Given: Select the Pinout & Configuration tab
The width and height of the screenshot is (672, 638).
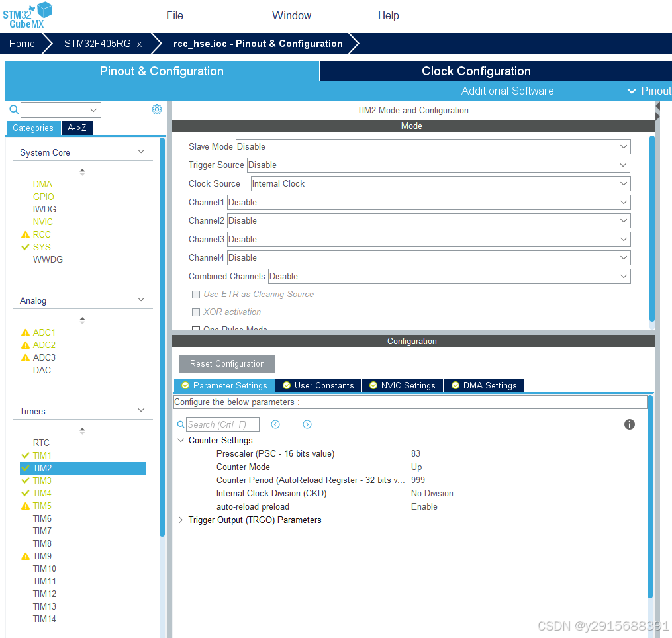Looking at the screenshot, I should pyautogui.click(x=162, y=71).
